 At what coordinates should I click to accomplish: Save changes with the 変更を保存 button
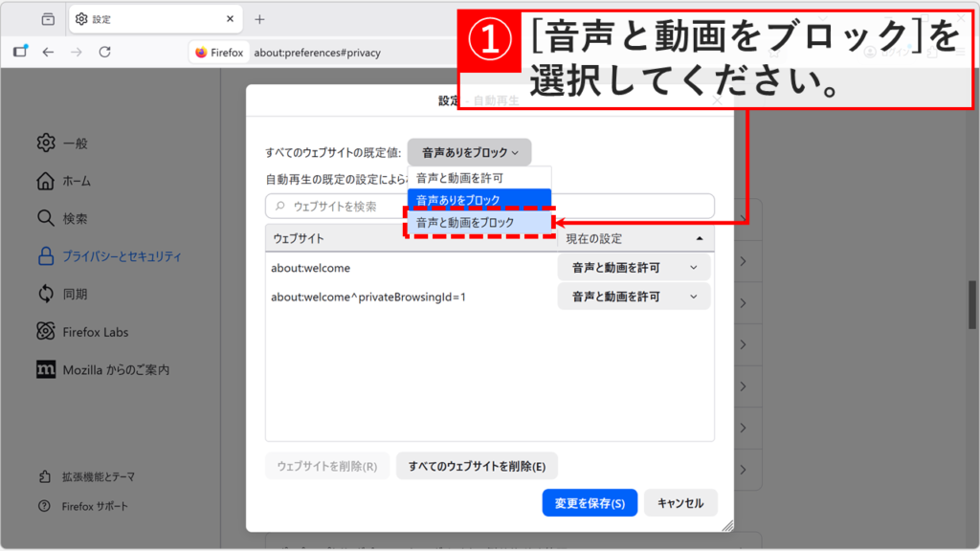click(590, 502)
